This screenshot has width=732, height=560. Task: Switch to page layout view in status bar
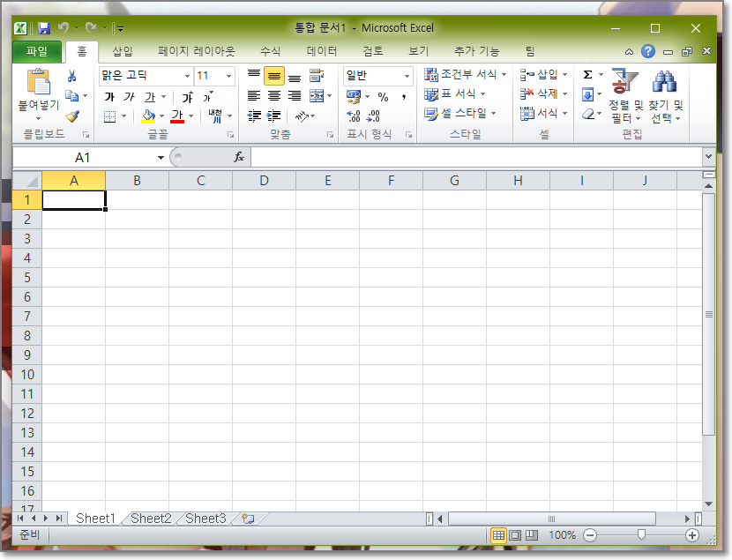[x=515, y=535]
